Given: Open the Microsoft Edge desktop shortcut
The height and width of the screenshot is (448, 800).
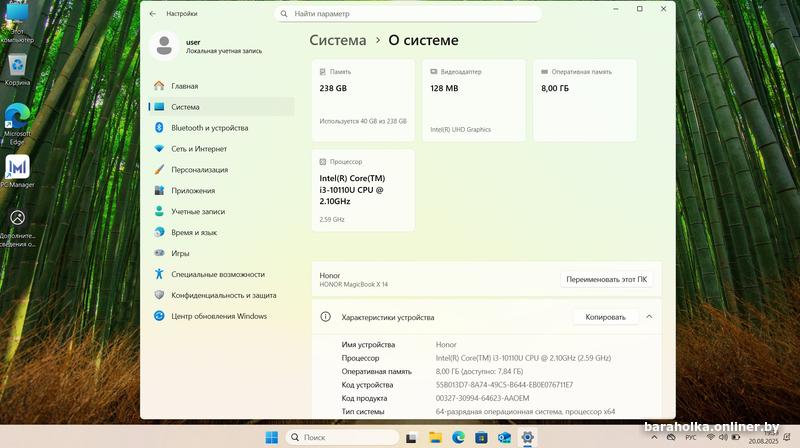Looking at the screenshot, I should pyautogui.click(x=17, y=125).
